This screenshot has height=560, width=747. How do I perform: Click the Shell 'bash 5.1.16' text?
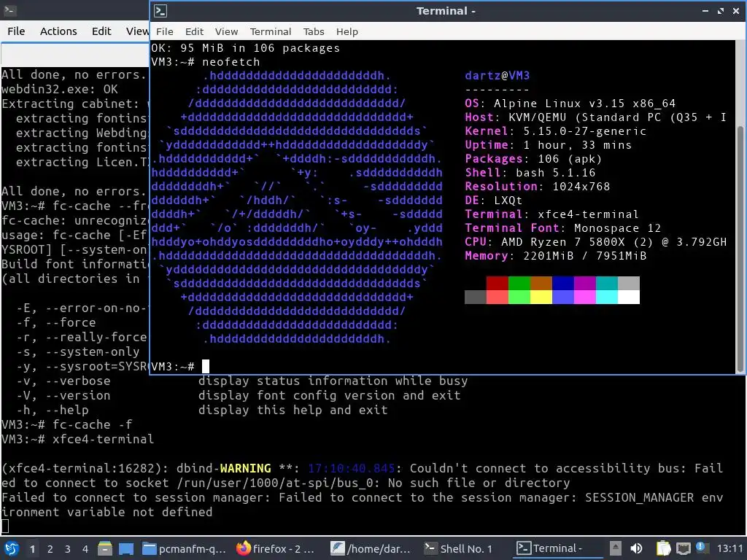coord(555,173)
